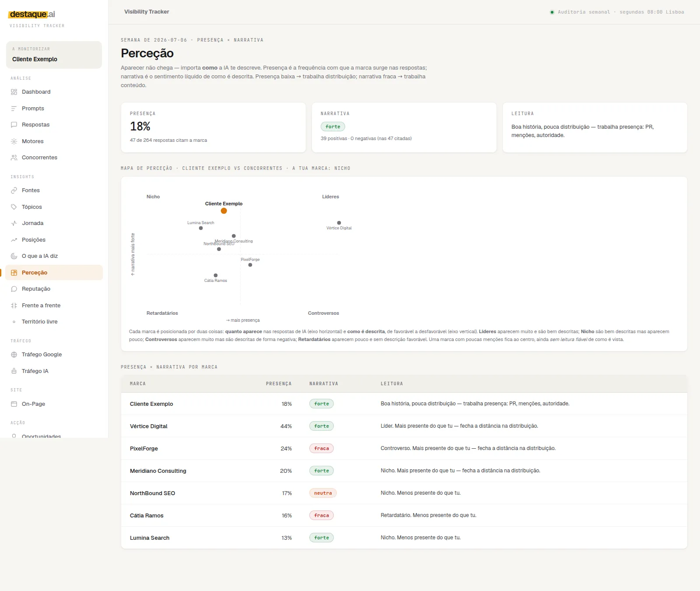The height and width of the screenshot is (591, 700).
Task: Click the Prompts list icon
Action: click(x=14, y=109)
